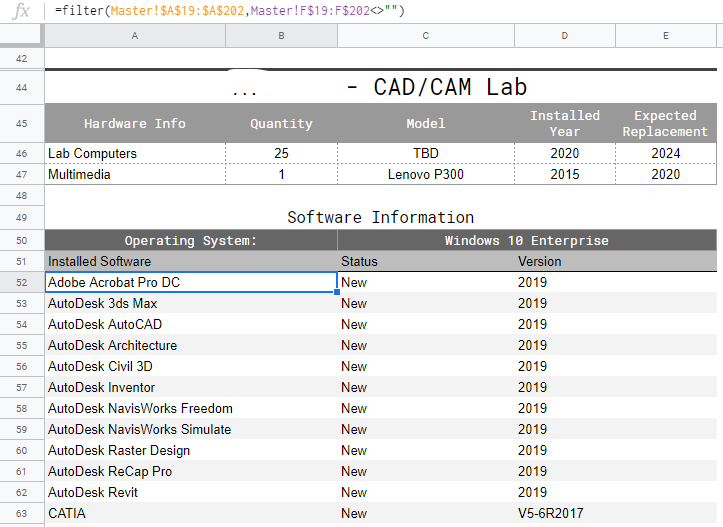Select the Multimedia cell
Image resolution: width=723 pixels, height=527 pixels.
coord(135,174)
